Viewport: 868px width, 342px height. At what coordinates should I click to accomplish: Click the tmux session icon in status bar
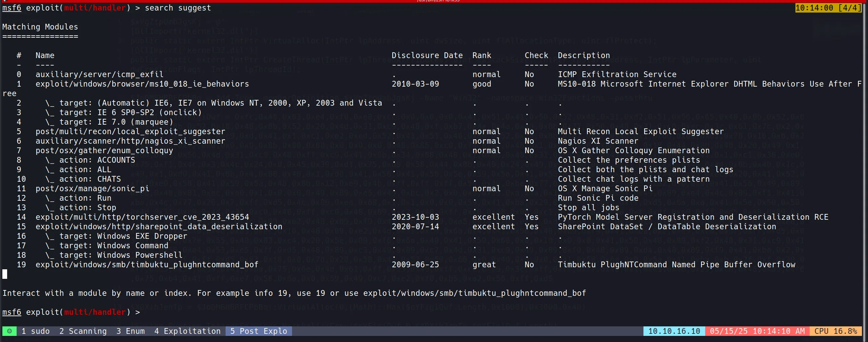click(x=9, y=331)
